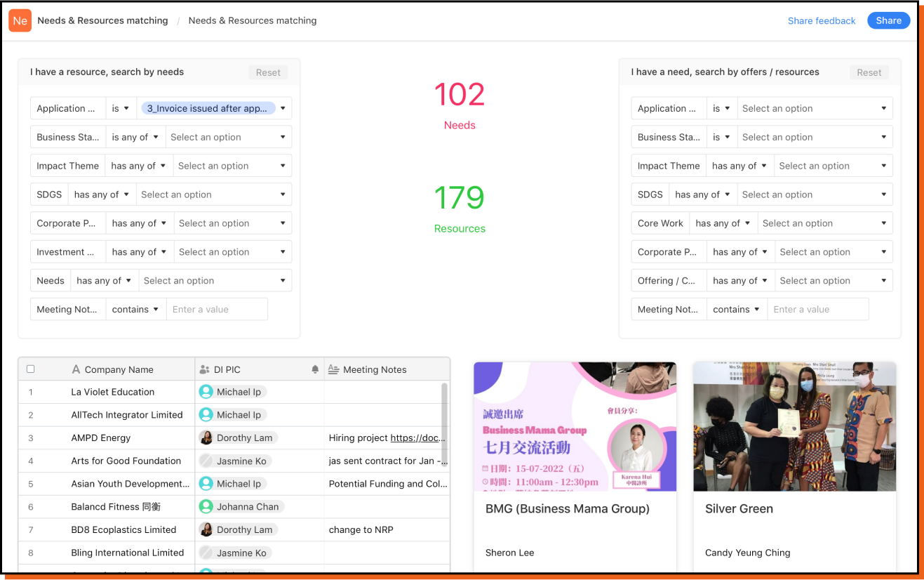Open the SDGS options dropdown in right panel

point(814,195)
